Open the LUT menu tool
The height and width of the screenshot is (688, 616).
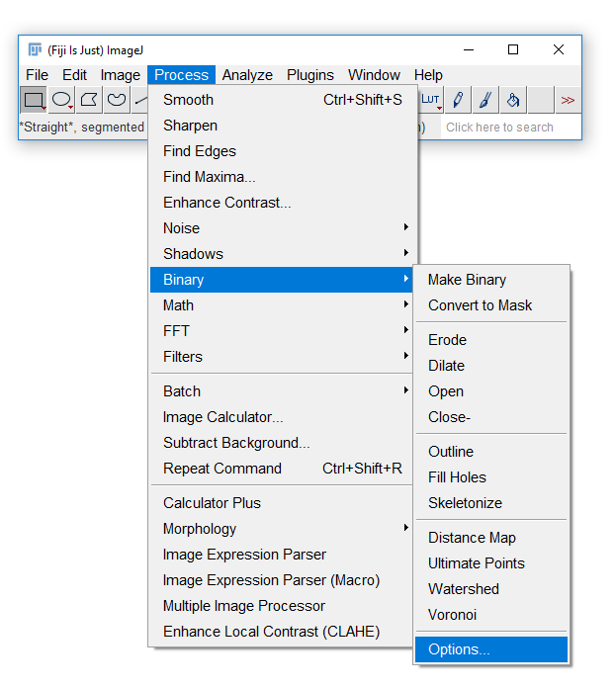tap(431, 100)
